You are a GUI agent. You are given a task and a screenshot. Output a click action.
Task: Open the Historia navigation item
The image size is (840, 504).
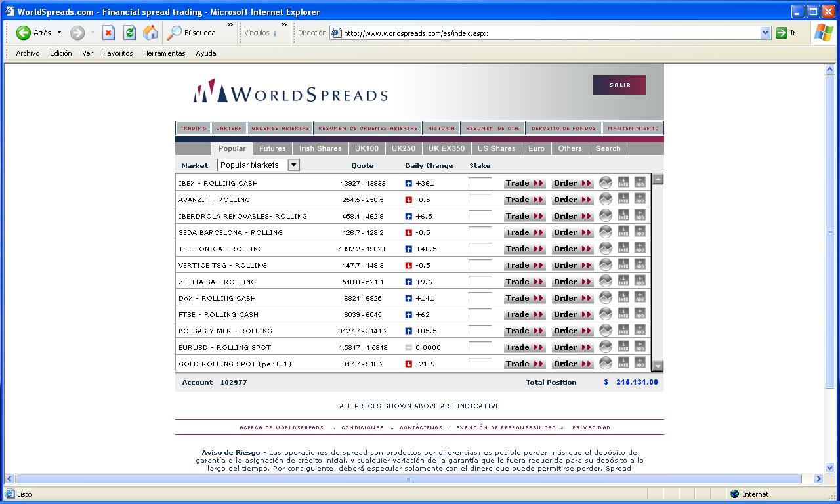coord(441,128)
